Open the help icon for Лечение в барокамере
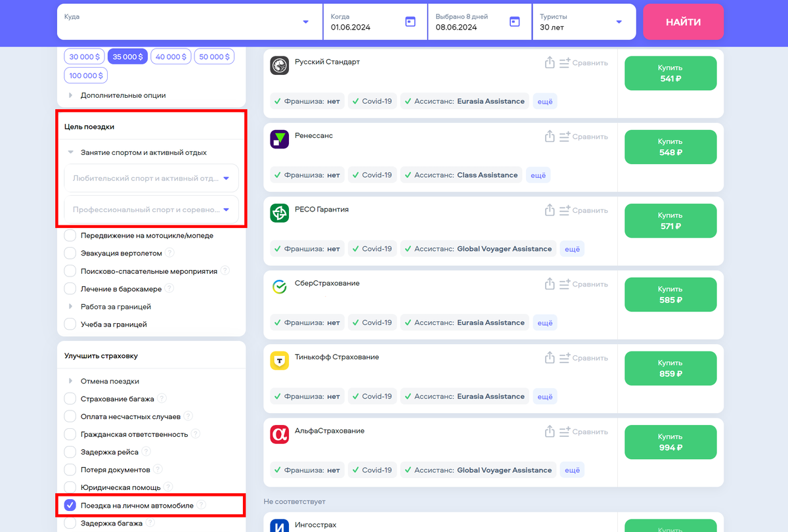The image size is (788, 532). pos(169,288)
